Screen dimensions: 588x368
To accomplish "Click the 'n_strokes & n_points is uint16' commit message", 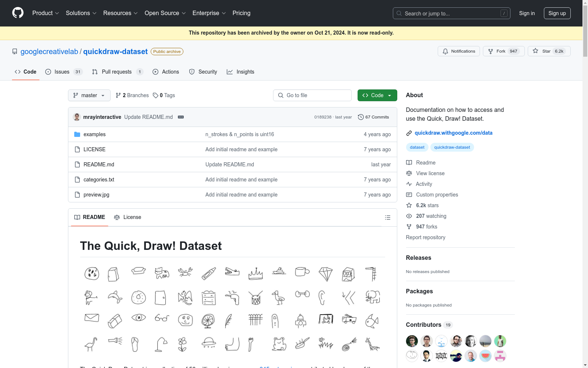I will 240,134.
